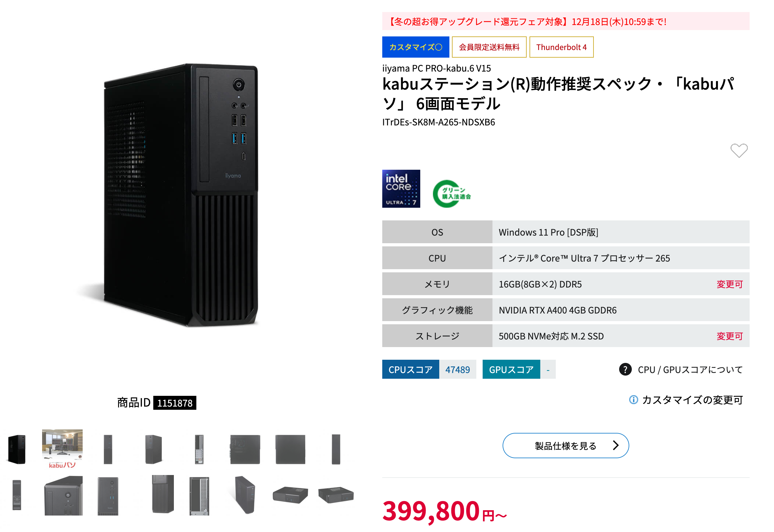
Task: Select the horizontal lying PC thumbnail at the end of the second row
Action: point(336,495)
